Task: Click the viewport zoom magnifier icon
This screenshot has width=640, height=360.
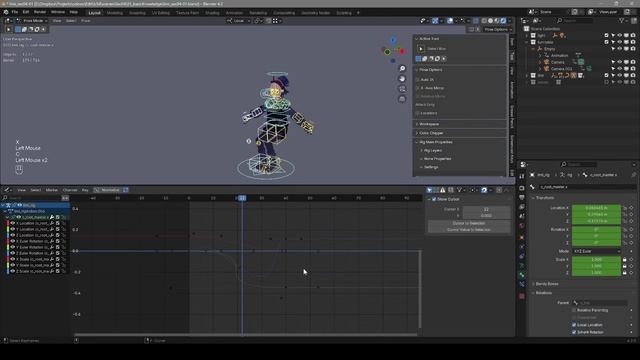Action: (402, 69)
